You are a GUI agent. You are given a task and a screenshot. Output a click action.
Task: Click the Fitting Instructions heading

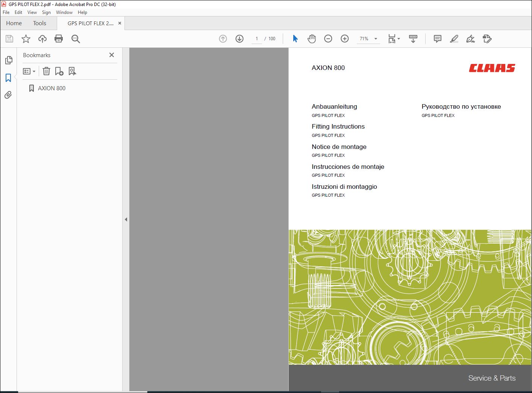pos(338,127)
